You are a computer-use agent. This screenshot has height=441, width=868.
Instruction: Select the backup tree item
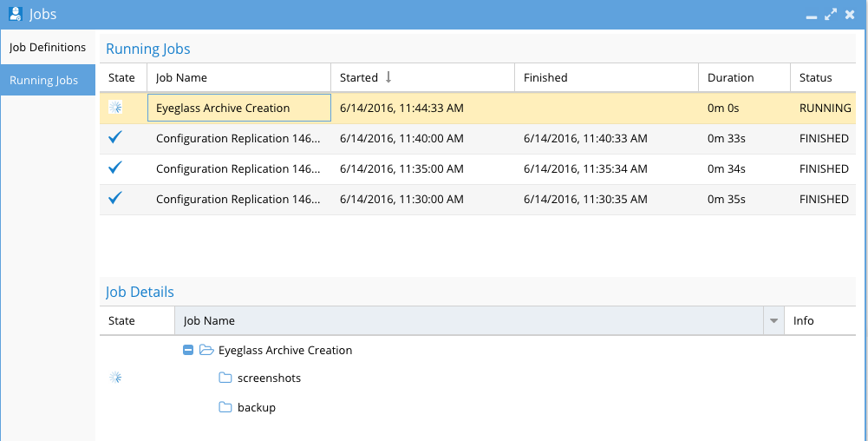(257, 407)
